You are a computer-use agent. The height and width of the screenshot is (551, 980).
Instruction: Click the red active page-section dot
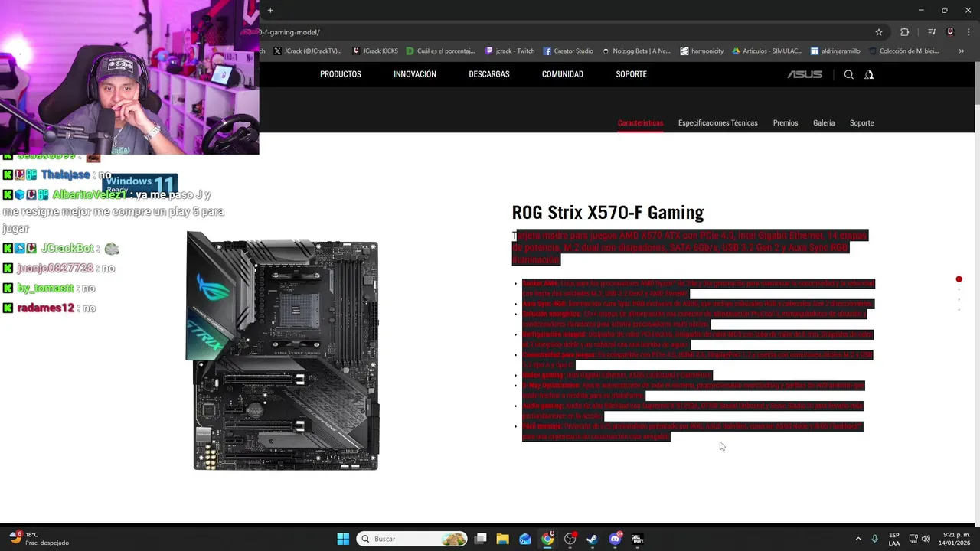[959, 279]
